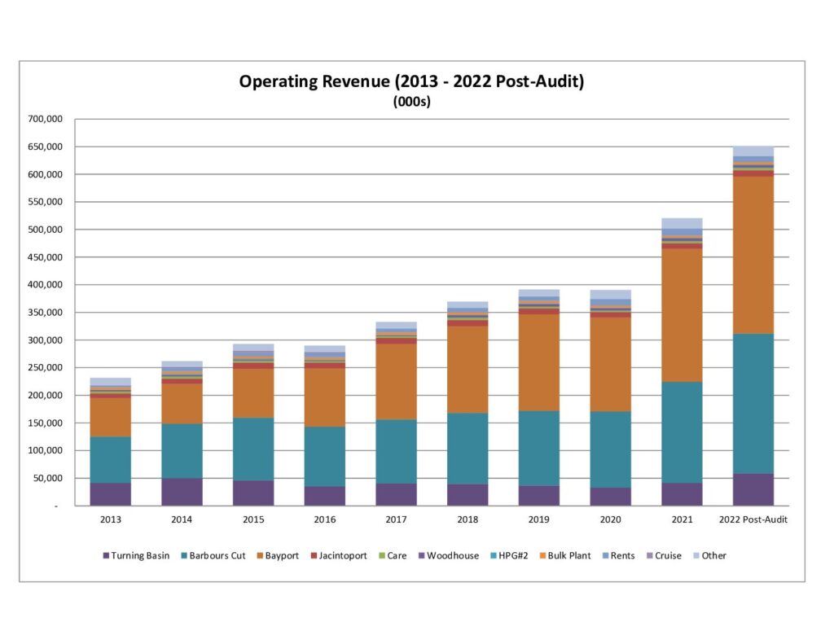Select the Barbours Cut segment of the 2022 bar
834x644 pixels.
point(753,404)
